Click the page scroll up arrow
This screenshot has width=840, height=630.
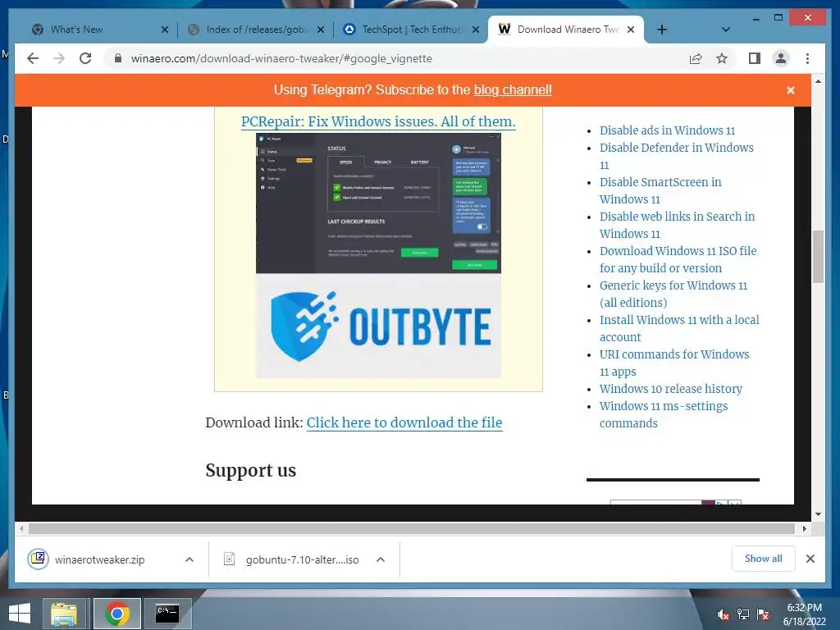(x=818, y=81)
